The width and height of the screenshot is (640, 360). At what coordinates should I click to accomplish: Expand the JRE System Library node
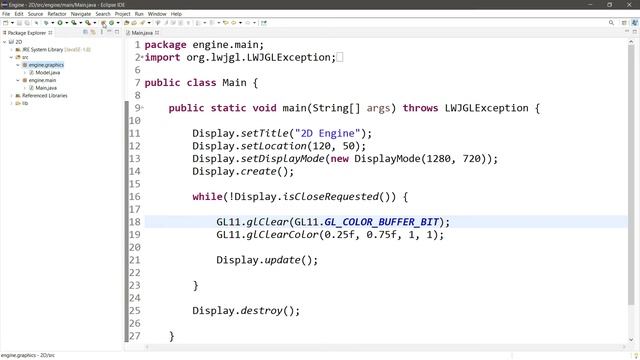11,50
